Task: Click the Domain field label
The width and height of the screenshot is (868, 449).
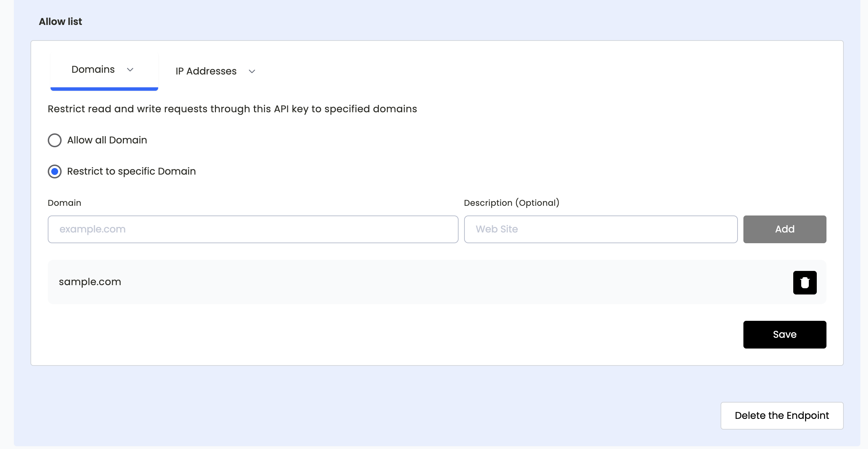Action: coord(64,203)
